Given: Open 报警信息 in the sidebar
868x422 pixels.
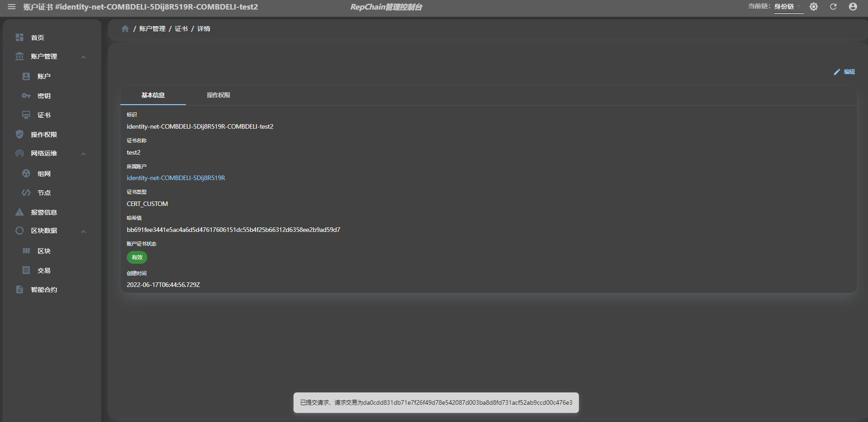Looking at the screenshot, I should point(44,212).
